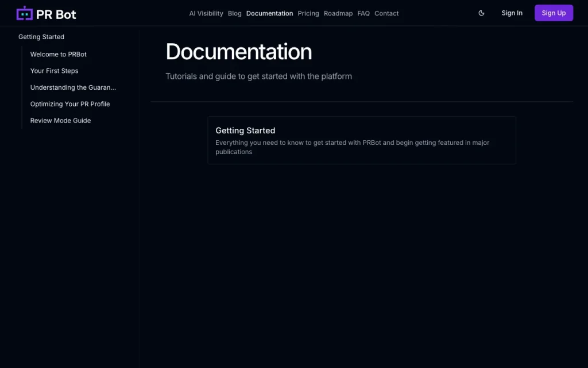Image resolution: width=588 pixels, height=368 pixels.
Task: Click the Getting Started card description text
Action: (353, 147)
